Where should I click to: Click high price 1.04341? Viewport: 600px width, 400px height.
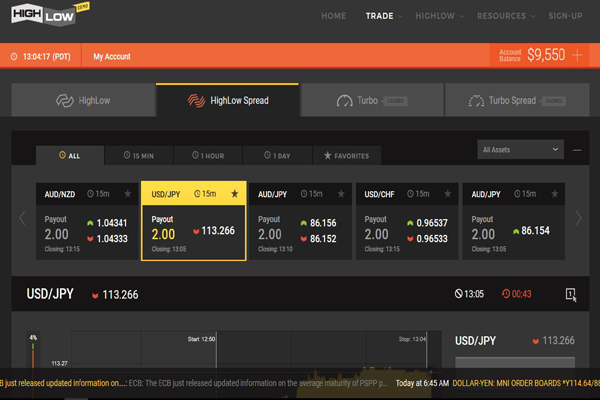point(107,223)
